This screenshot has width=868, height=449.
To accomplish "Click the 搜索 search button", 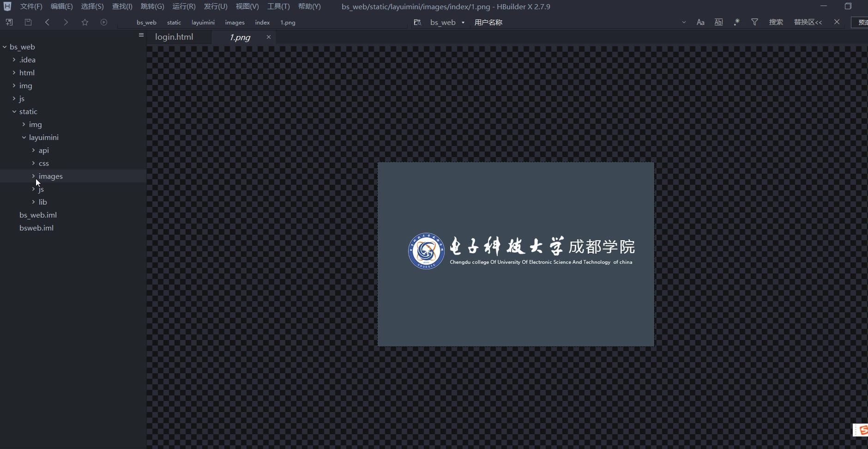I will point(776,22).
